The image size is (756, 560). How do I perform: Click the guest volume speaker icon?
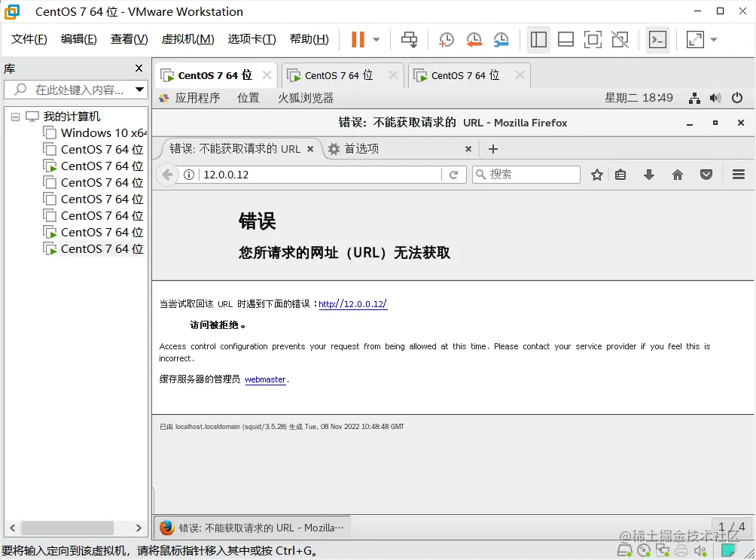715,99
